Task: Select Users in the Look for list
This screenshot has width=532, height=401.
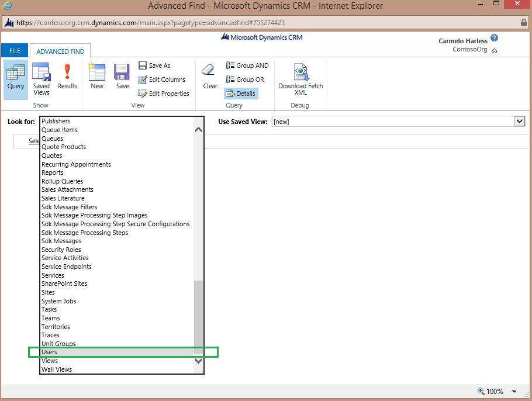Action: pos(50,352)
